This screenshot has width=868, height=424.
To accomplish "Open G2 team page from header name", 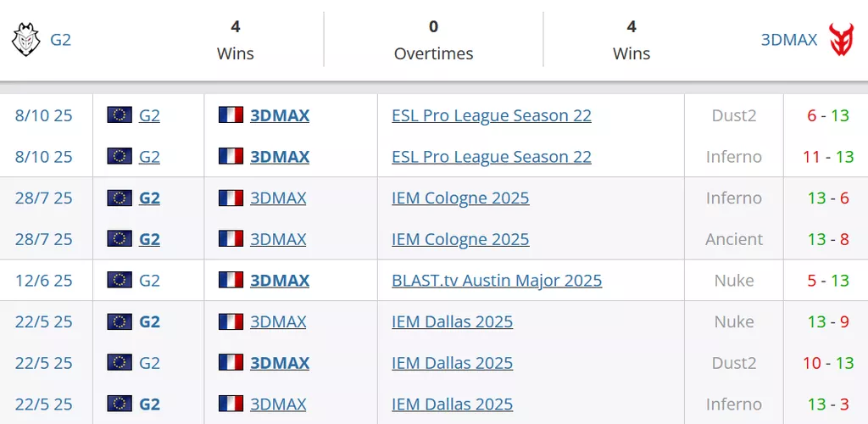I will point(61,40).
